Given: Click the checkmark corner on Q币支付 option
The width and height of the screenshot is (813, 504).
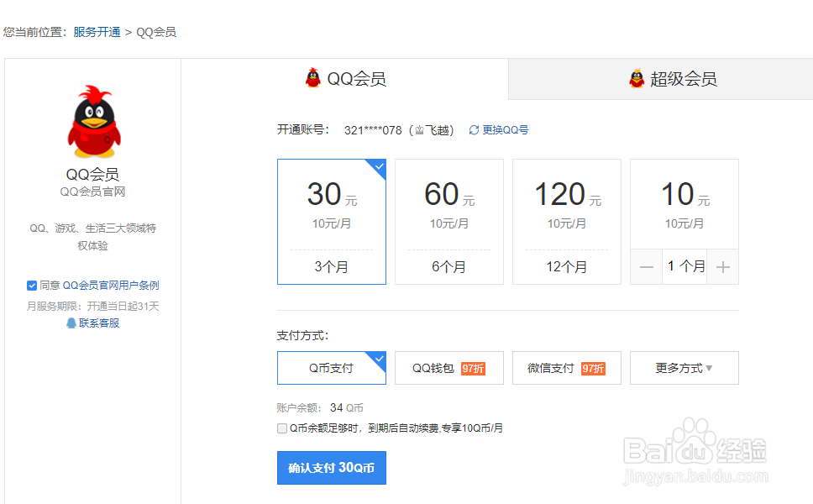Looking at the screenshot, I should click(380, 358).
